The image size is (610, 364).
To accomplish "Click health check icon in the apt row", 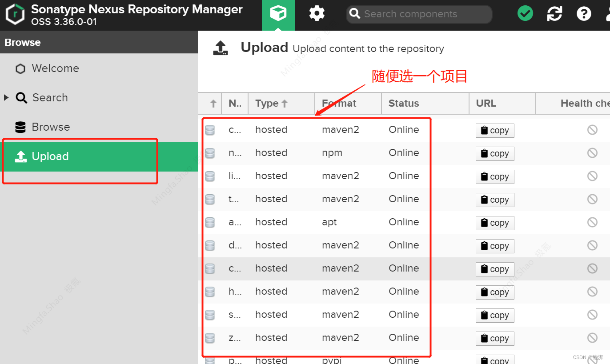I will 592,222.
